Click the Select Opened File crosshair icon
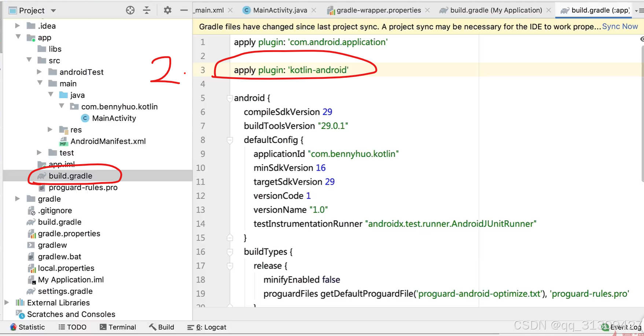The height and width of the screenshot is (336, 644). point(130,10)
